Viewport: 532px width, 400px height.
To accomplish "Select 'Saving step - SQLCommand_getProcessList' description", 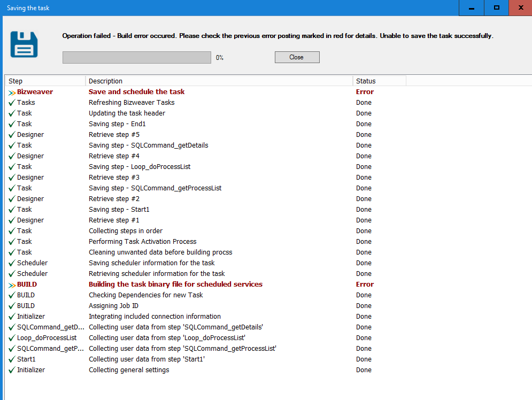I will (155, 188).
